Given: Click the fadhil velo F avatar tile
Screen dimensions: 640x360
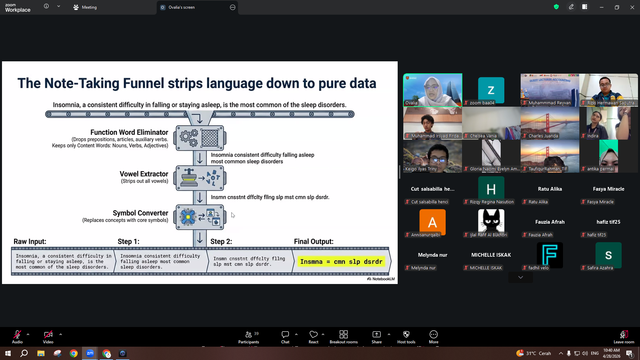Looking at the screenshot, I should pos(550,255).
